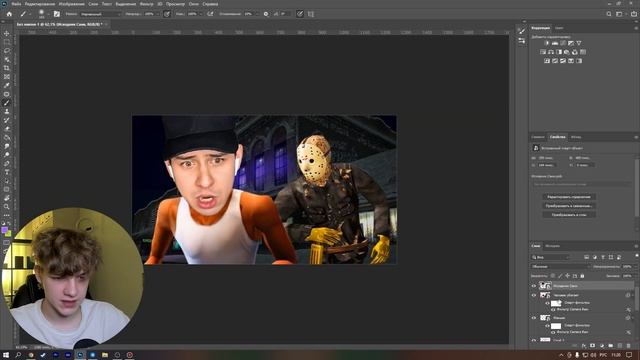
Task: Switch to the История tab
Action: [x=552, y=246]
